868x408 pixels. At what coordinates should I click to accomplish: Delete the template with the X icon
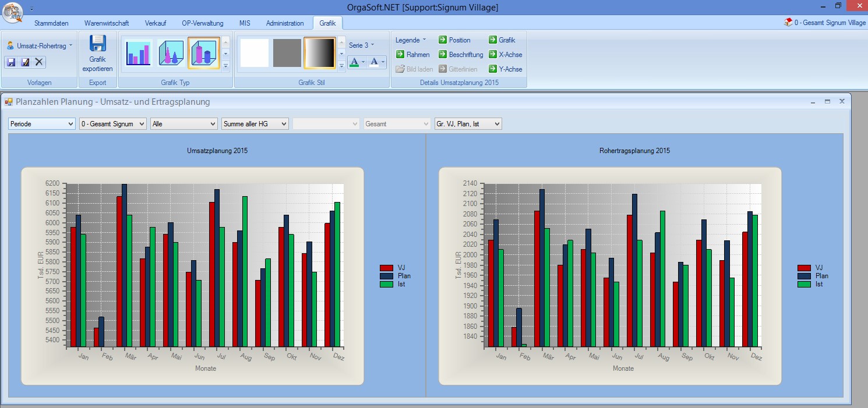[39, 62]
